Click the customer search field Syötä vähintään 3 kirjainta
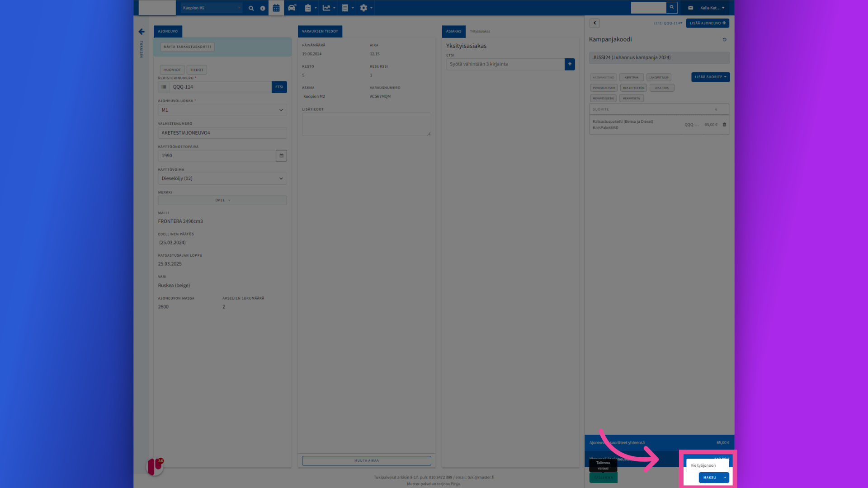 tap(505, 64)
